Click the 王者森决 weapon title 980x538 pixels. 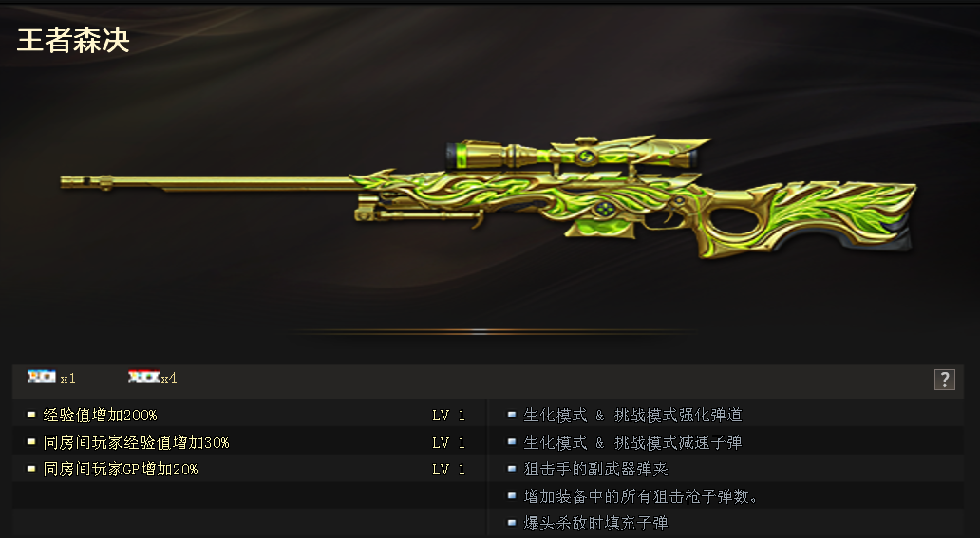click(x=73, y=40)
